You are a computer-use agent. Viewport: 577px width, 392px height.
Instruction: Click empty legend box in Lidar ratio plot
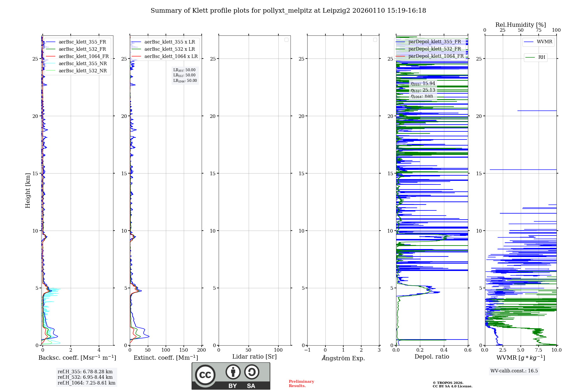tap(286, 40)
